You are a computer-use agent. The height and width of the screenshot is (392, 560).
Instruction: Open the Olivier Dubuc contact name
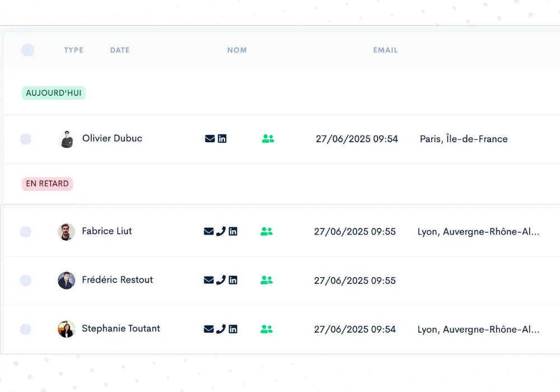click(112, 138)
